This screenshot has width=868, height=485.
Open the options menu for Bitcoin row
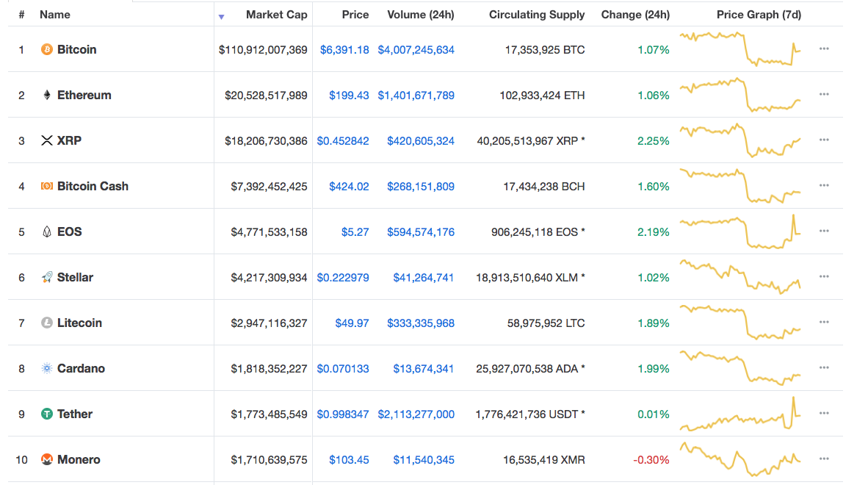(824, 49)
